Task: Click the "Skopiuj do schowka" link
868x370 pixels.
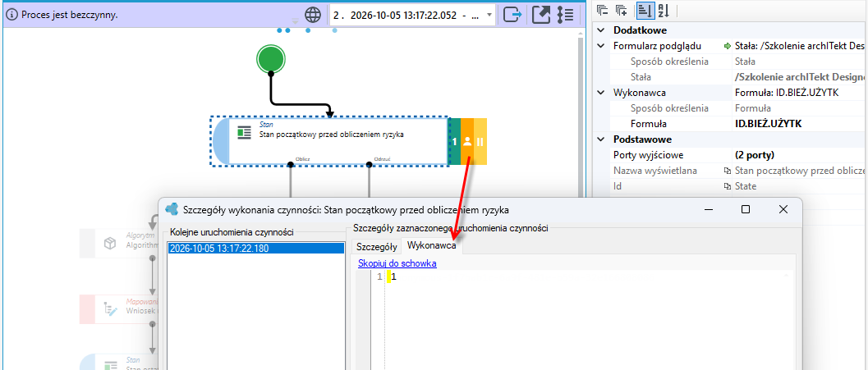Action: pos(397,264)
